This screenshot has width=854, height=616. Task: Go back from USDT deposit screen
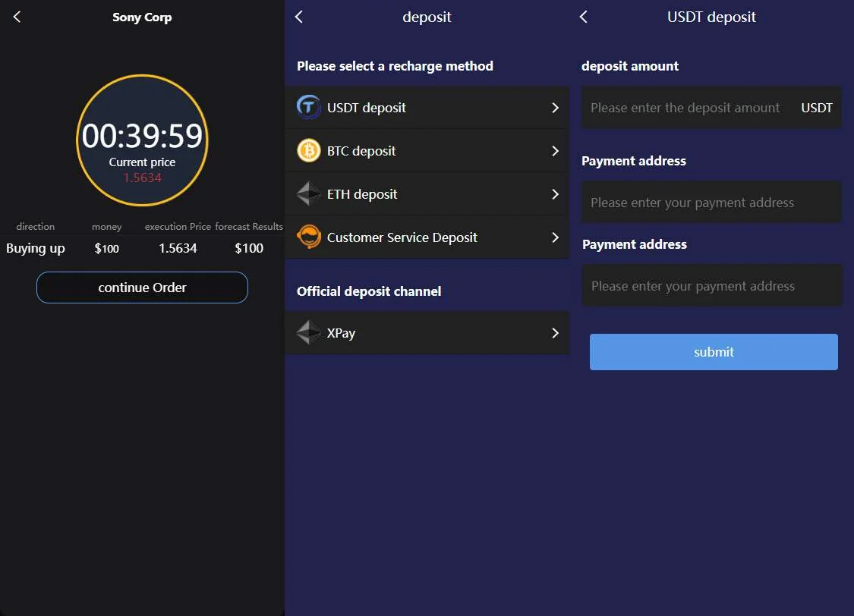(584, 17)
